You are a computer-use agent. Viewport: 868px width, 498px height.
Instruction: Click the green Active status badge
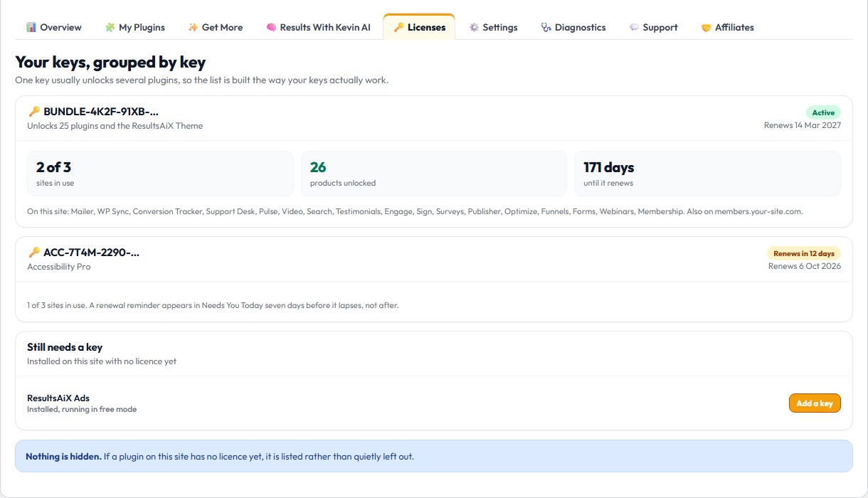(823, 112)
